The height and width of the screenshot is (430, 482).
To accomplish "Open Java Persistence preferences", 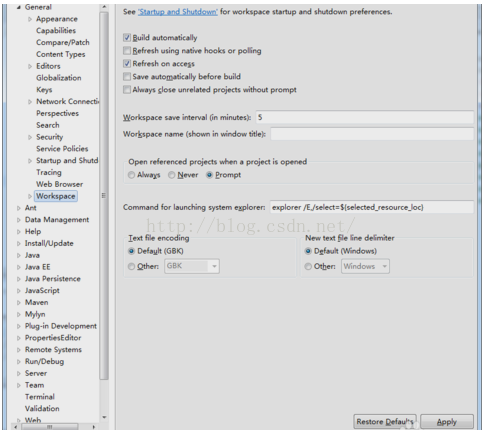I will tap(53, 279).
